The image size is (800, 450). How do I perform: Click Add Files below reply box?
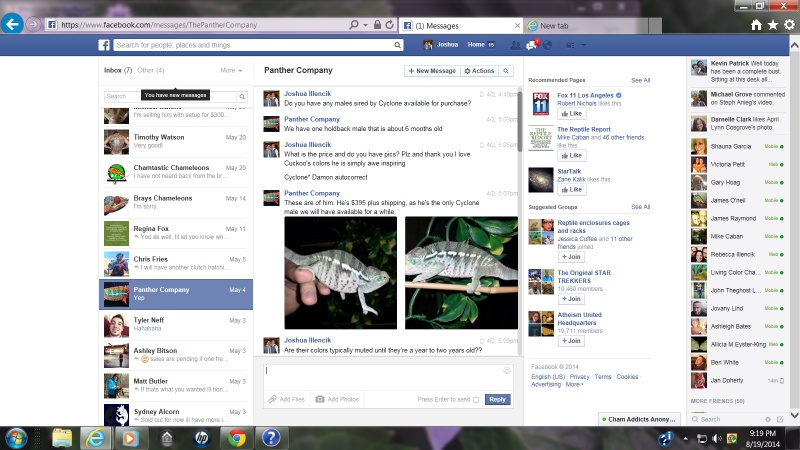click(x=287, y=399)
